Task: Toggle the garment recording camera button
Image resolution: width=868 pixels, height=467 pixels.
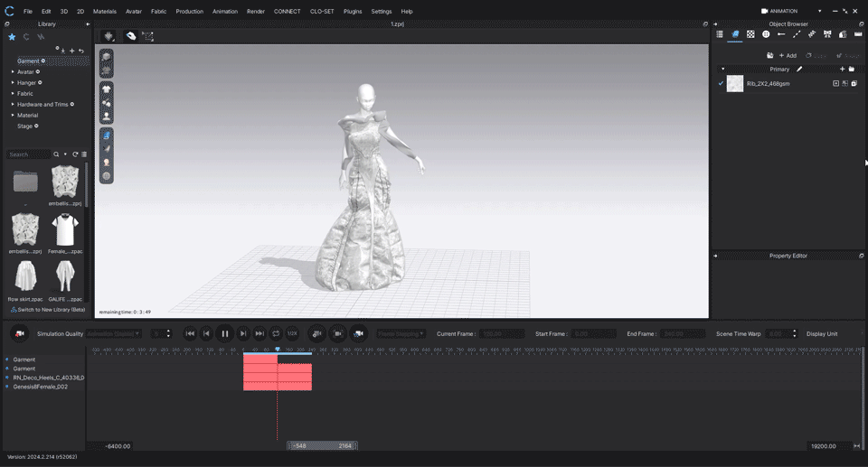Action: pyautogui.click(x=317, y=333)
